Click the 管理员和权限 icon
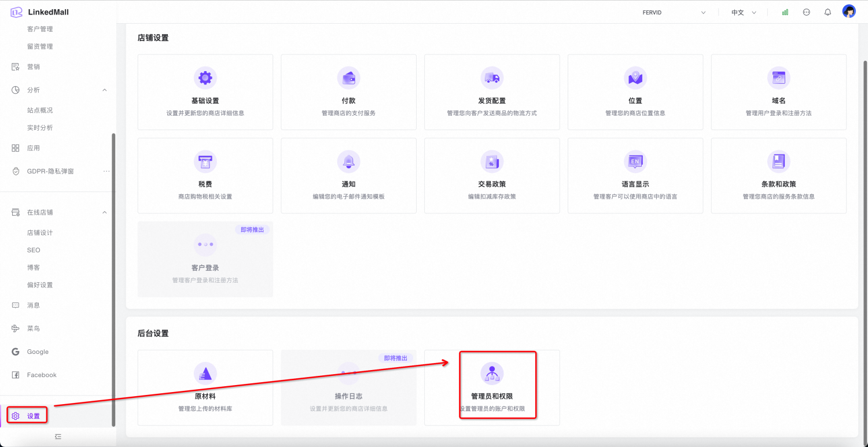Image resolution: width=868 pixels, height=447 pixels. (492, 374)
